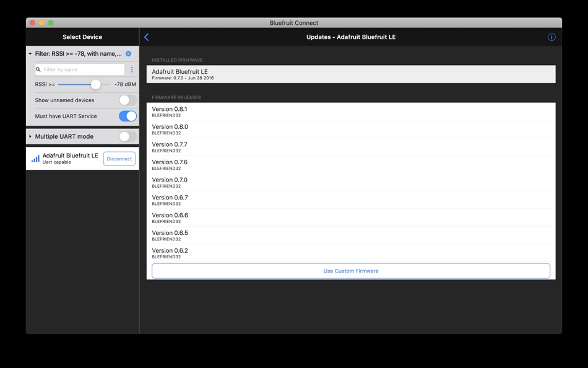Clear the filter with blue X icon

[x=128, y=54]
